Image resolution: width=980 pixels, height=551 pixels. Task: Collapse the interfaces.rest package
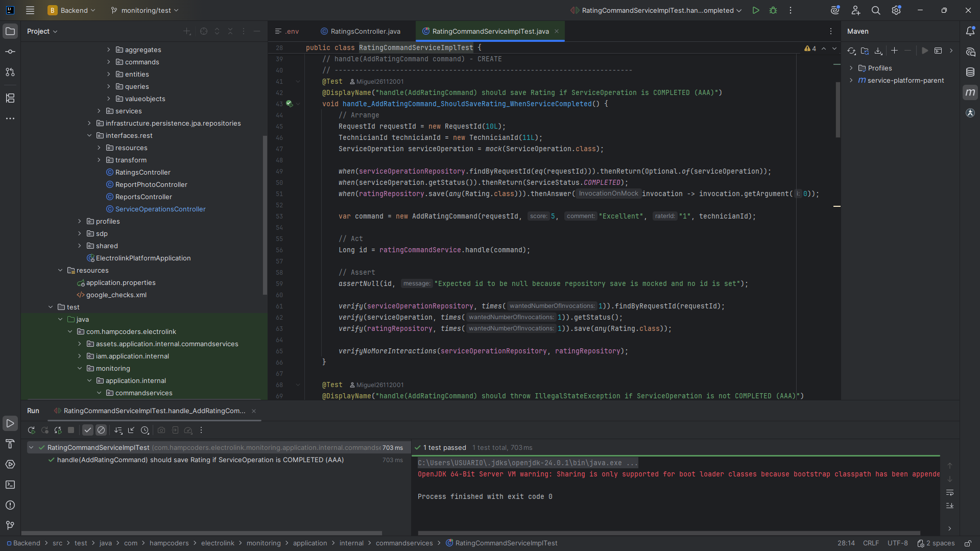(x=89, y=135)
